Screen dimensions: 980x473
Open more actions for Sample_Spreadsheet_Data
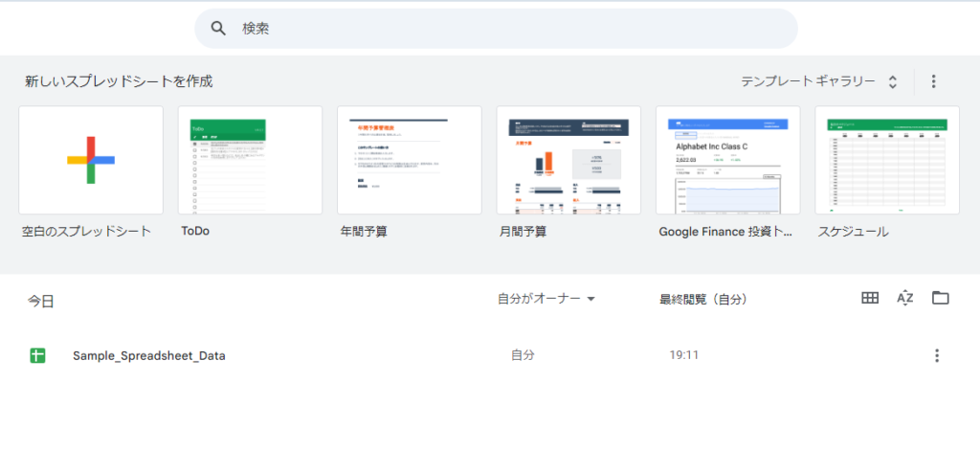coord(936,355)
